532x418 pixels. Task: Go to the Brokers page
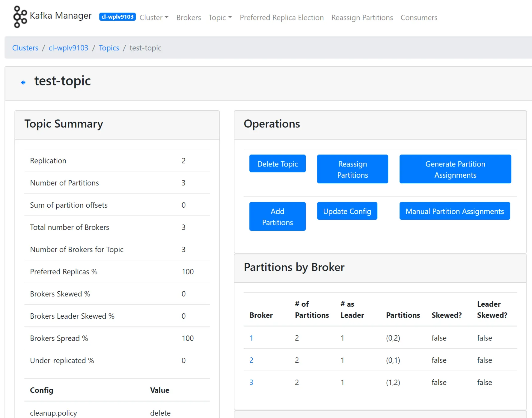pyautogui.click(x=189, y=17)
